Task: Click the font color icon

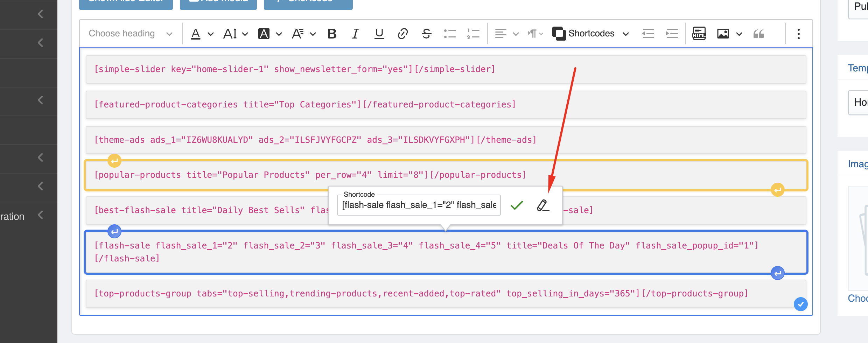Action: click(x=196, y=34)
